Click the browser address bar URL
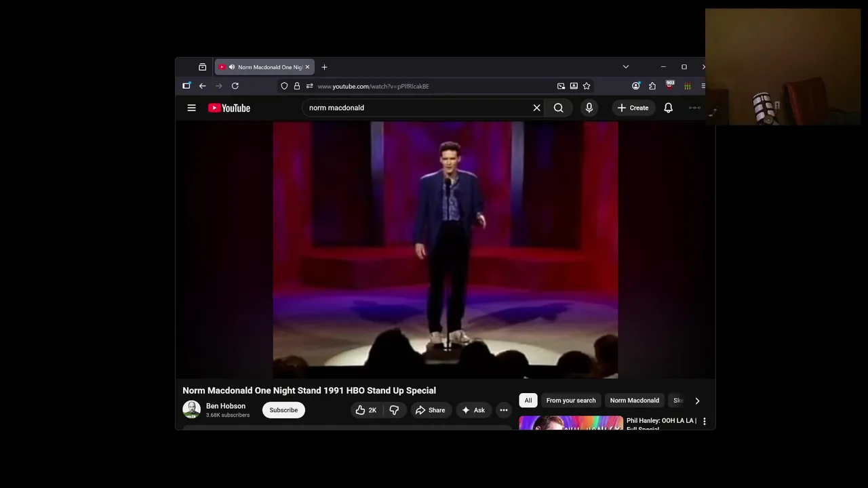Screen dimensions: 868x488 point(374,86)
